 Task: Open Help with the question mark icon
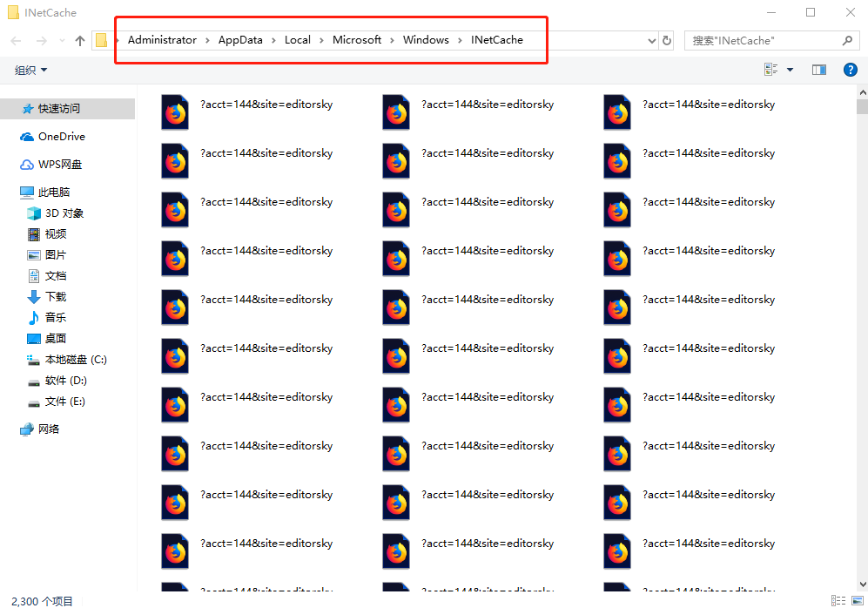pyautogui.click(x=851, y=70)
